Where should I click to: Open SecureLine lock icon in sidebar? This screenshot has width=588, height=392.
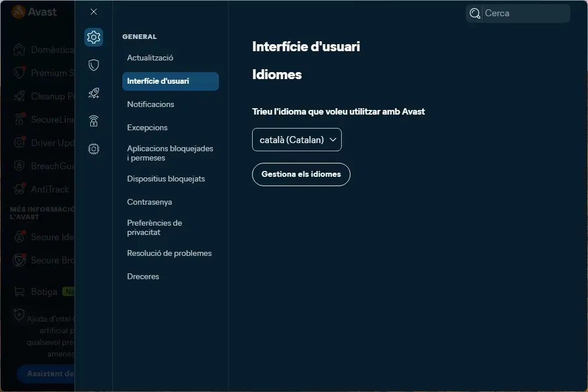click(19, 119)
